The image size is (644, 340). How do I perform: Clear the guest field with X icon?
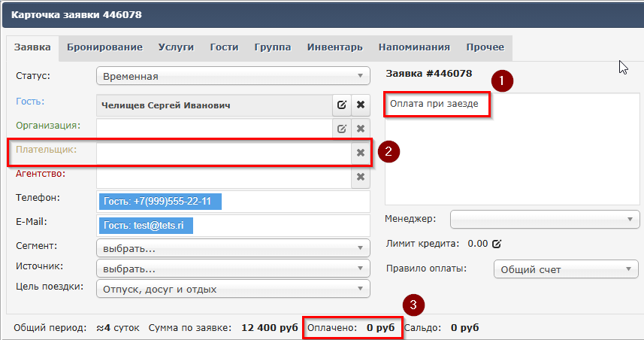pyautogui.click(x=361, y=105)
